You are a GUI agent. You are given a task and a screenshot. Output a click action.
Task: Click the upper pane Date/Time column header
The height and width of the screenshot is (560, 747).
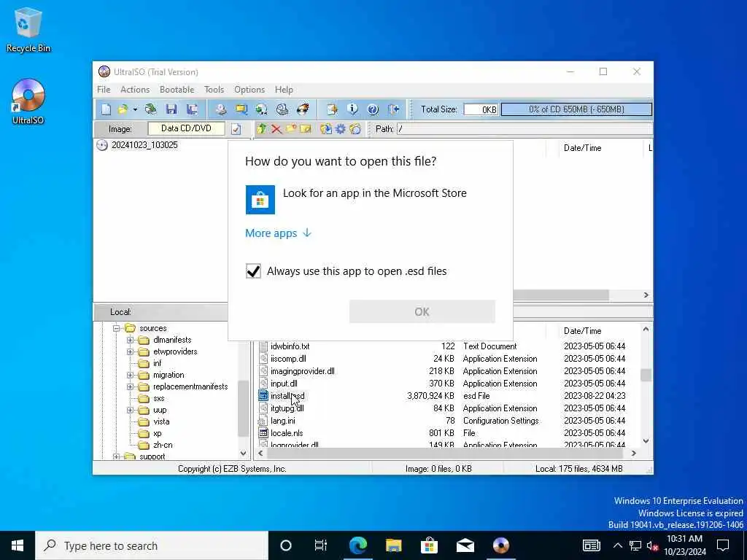click(x=582, y=148)
